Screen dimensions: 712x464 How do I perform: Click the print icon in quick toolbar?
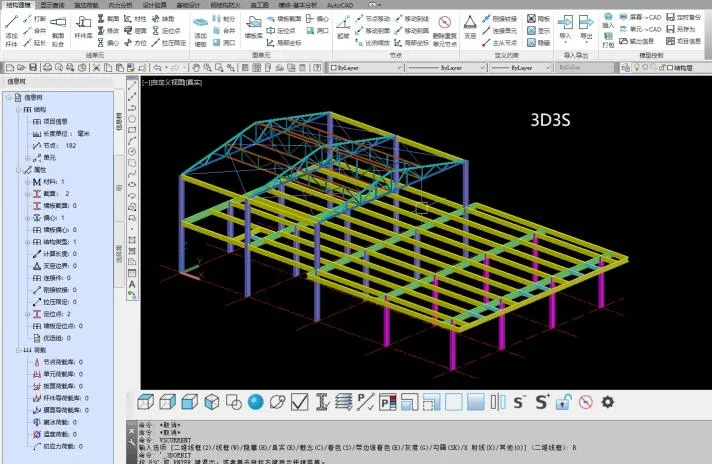click(47, 68)
